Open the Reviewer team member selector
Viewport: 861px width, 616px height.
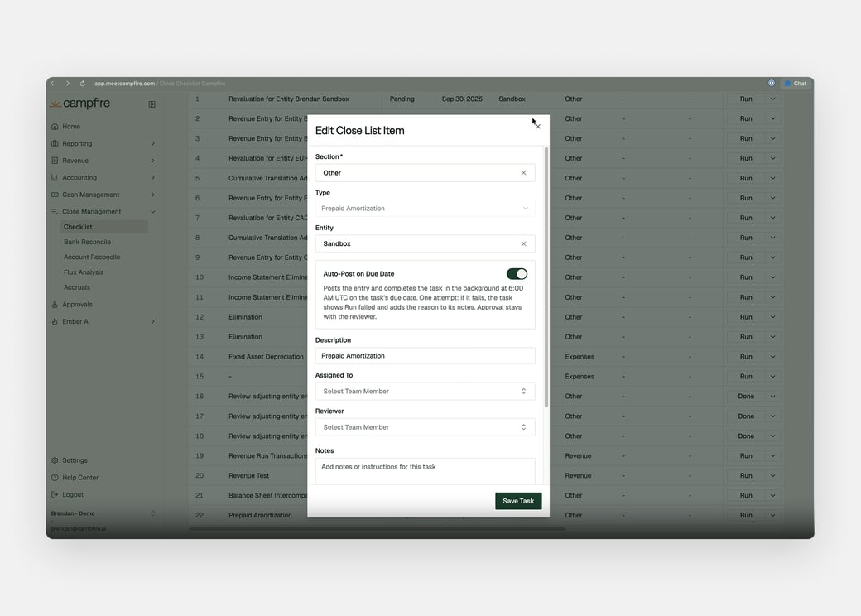tap(425, 427)
